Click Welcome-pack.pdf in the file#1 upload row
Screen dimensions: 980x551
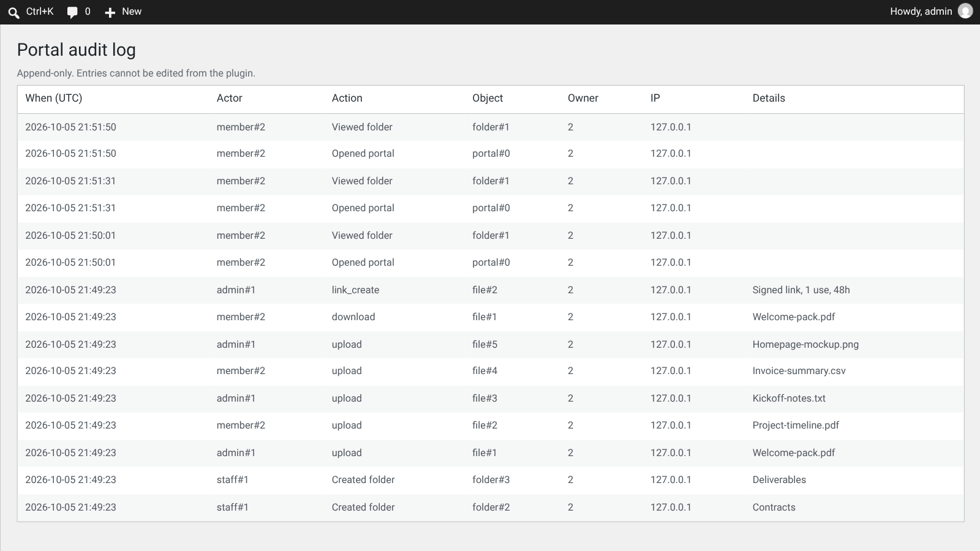(794, 452)
